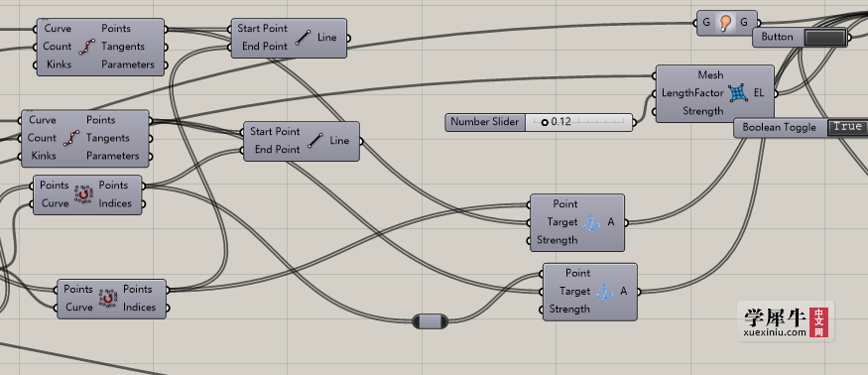
Task: Select the top Line component icon
Action: pyautogui.click(x=303, y=38)
